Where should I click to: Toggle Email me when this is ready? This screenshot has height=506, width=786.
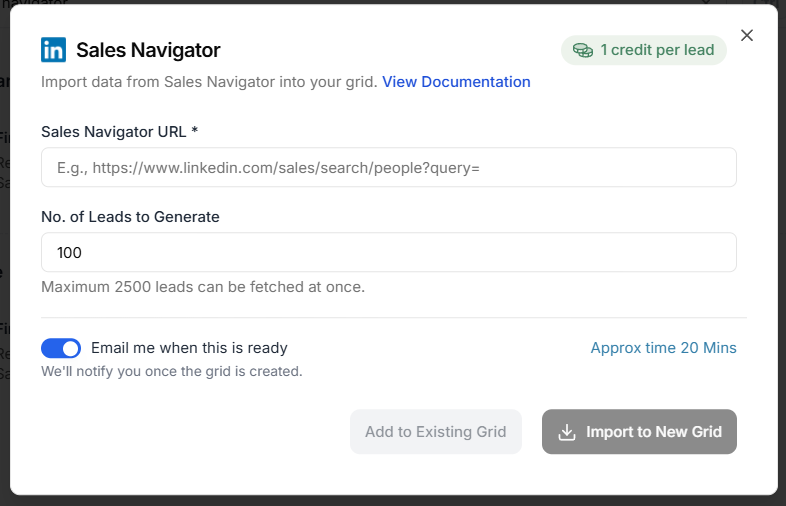[x=61, y=348]
